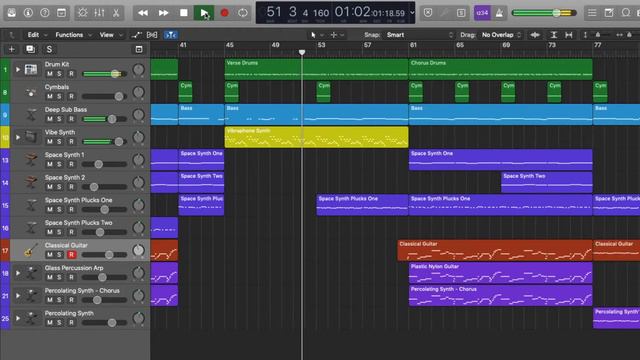Viewport: 640px width, 360px height.
Task: Open the Tuner
Action: click(x=444, y=13)
